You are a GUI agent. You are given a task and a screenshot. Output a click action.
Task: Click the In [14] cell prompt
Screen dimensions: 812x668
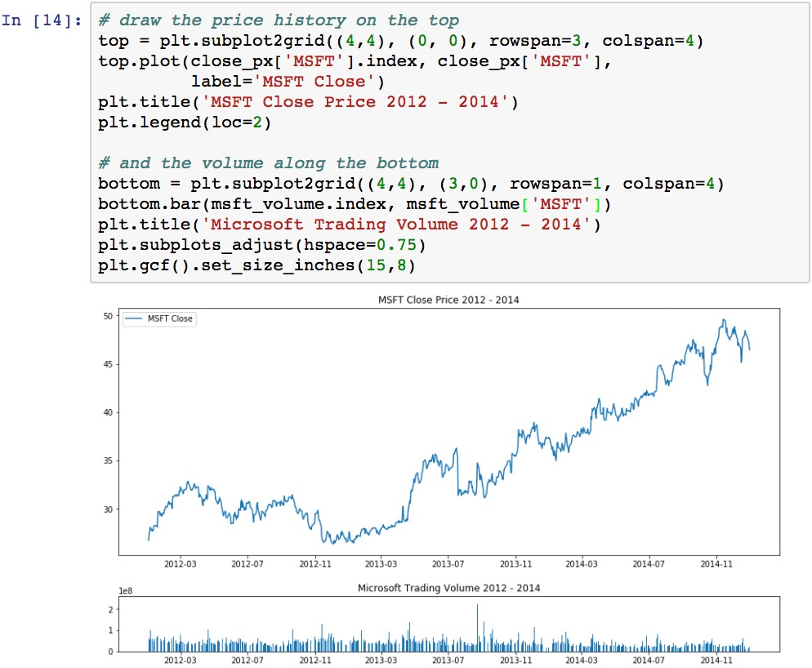pos(42,20)
